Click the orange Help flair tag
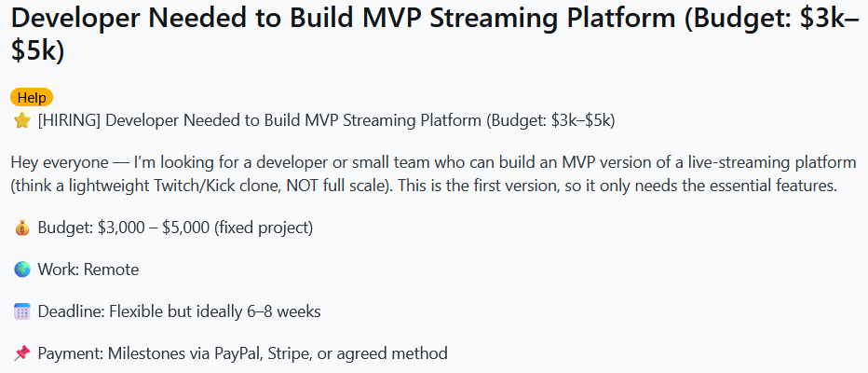 pos(32,98)
